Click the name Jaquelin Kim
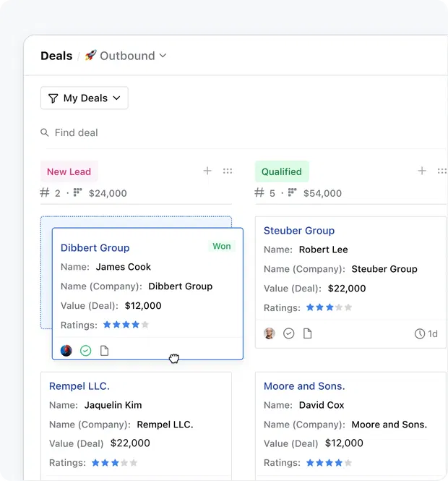448x481 pixels. (113, 405)
